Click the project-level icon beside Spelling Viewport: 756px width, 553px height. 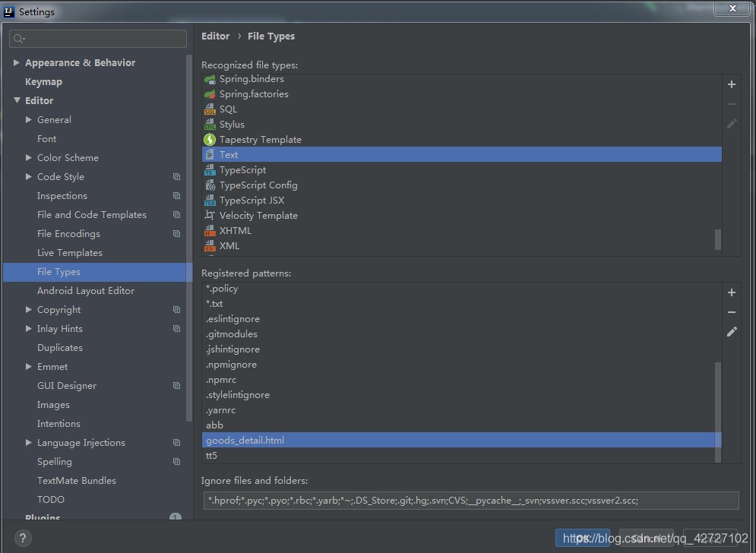[x=176, y=461]
